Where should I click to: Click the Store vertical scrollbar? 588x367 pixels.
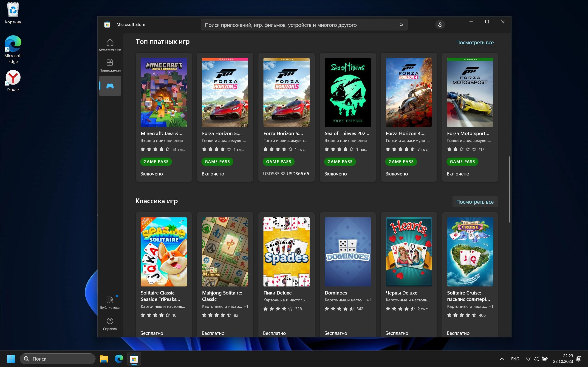click(509, 189)
